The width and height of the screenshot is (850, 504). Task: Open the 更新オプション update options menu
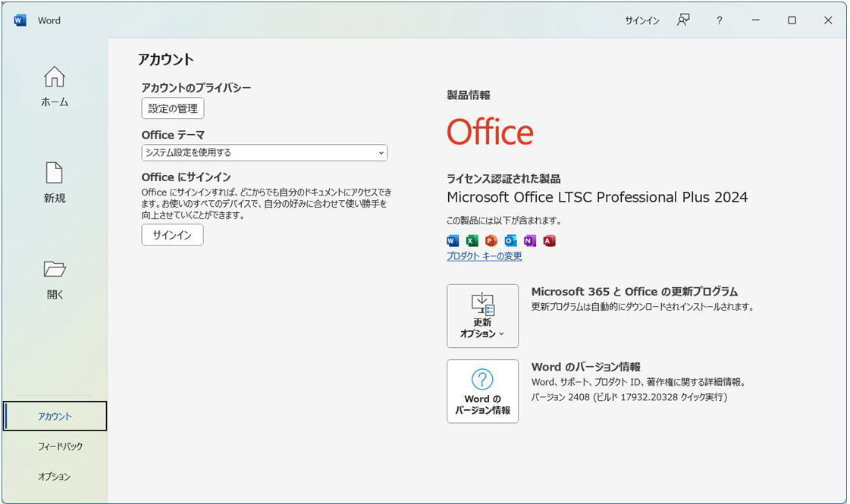point(482,316)
